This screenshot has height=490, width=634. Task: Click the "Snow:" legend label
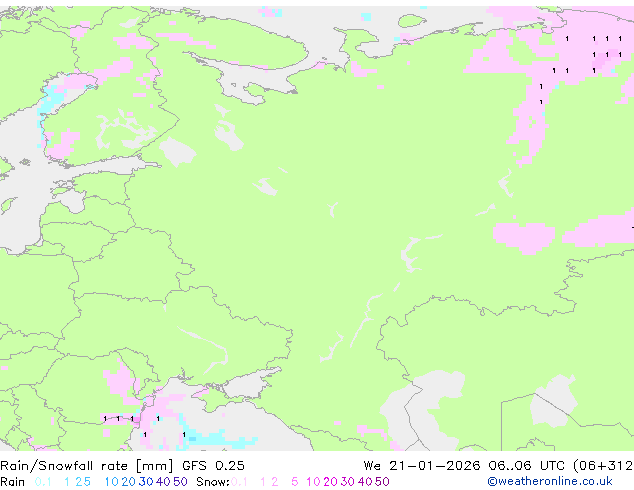(213, 482)
